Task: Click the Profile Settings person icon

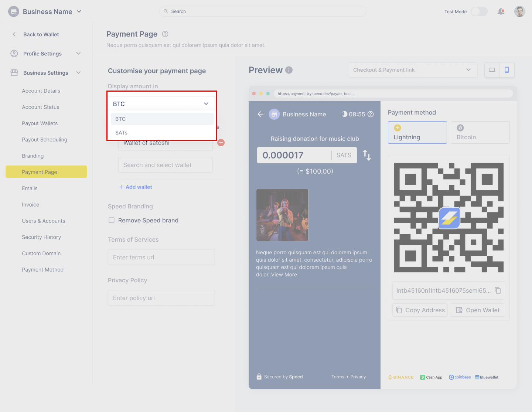Action: [14, 54]
